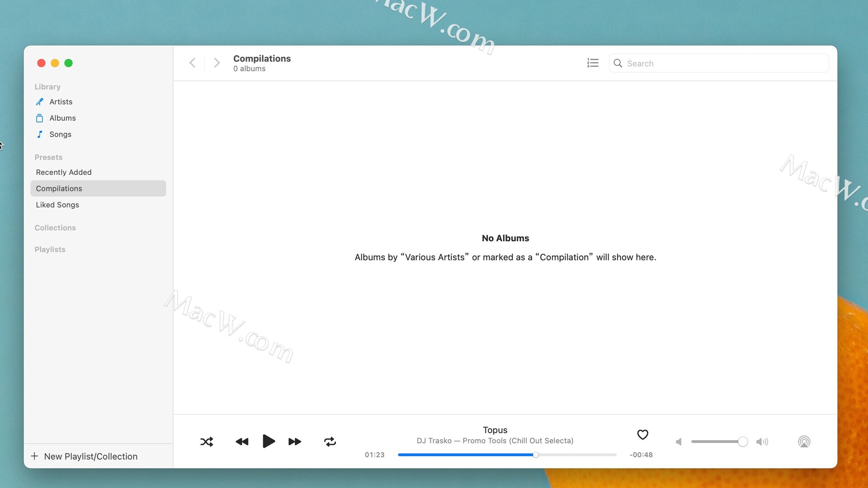Screen dimensions: 868x488
Task: Click the DJ Trasko artist album line
Action: [x=495, y=441]
